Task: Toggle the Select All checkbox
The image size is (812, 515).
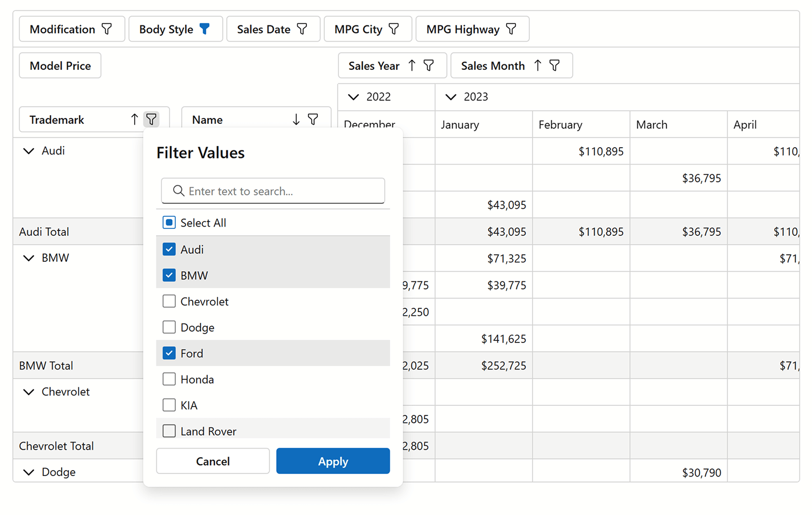Action: coord(169,222)
